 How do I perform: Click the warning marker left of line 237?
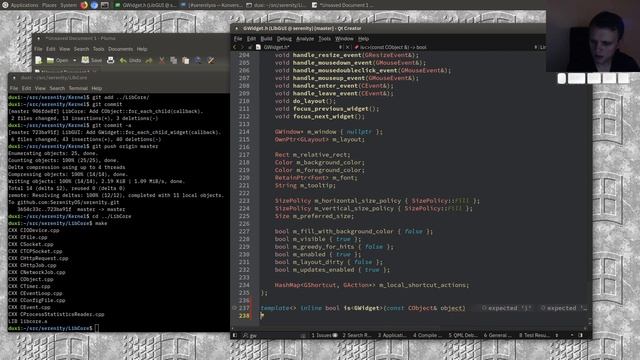[x=234, y=308]
